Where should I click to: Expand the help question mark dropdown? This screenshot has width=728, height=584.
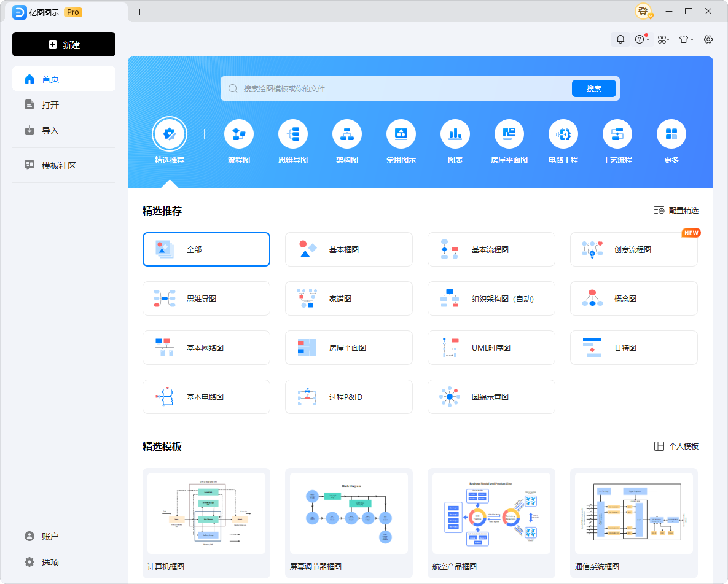[x=641, y=39]
